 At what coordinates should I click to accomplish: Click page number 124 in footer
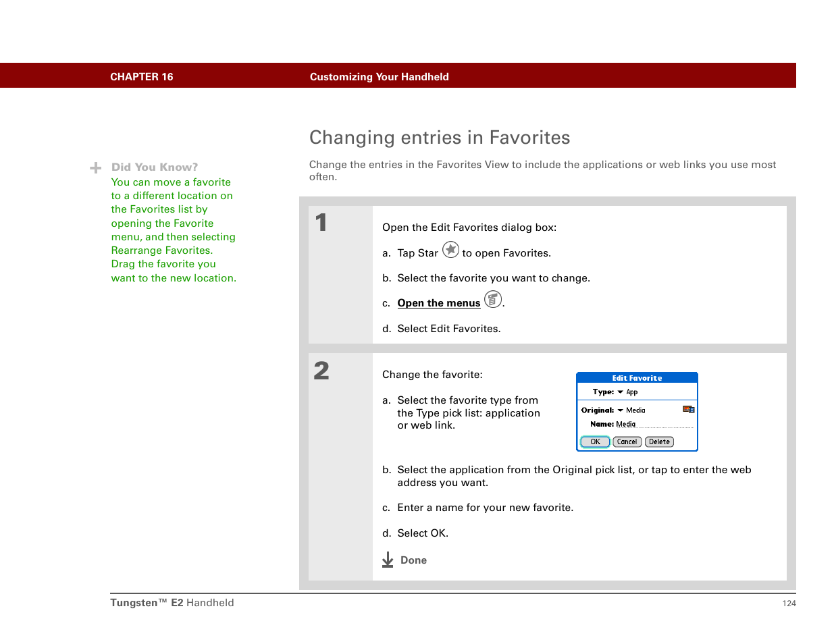[x=789, y=603]
